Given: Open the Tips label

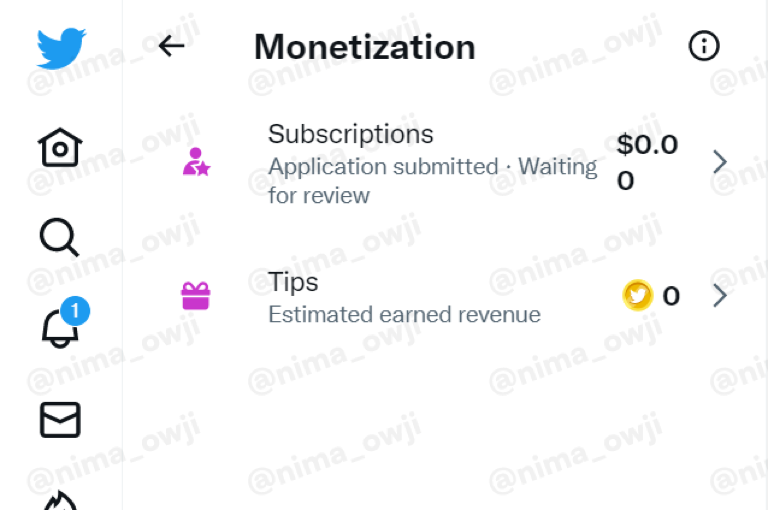Looking at the screenshot, I should click(293, 282).
